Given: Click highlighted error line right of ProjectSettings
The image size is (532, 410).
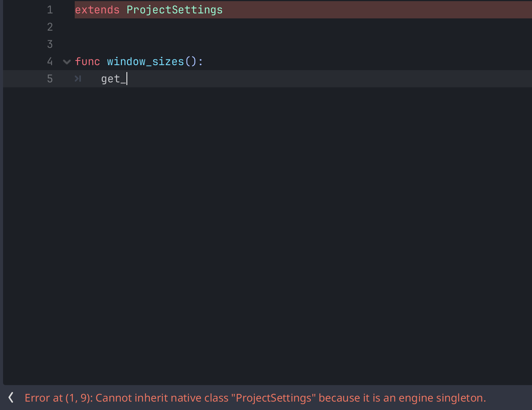Looking at the screenshot, I should pyautogui.click(x=376, y=10).
